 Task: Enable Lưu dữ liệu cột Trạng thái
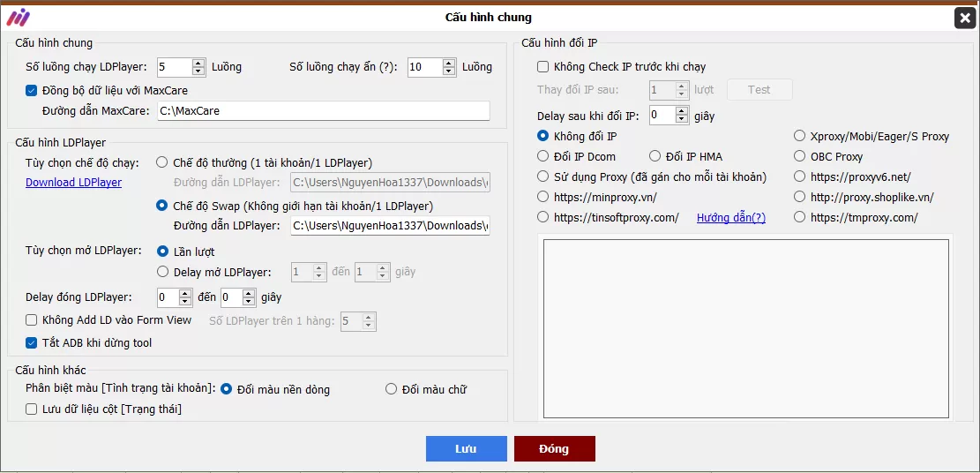pos(32,409)
